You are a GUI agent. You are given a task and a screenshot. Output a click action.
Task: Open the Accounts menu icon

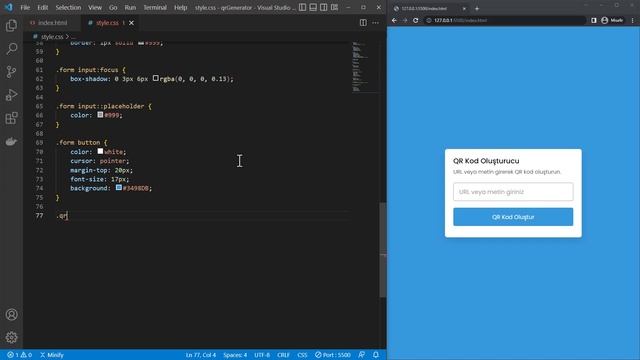[11, 314]
